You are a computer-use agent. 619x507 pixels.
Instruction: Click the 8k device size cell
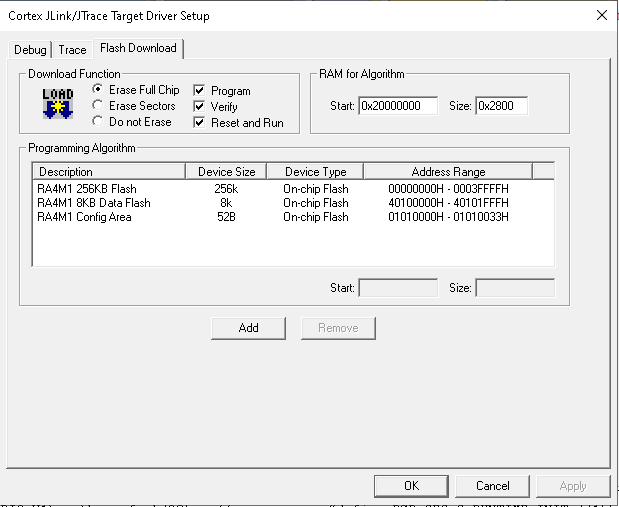pos(226,203)
